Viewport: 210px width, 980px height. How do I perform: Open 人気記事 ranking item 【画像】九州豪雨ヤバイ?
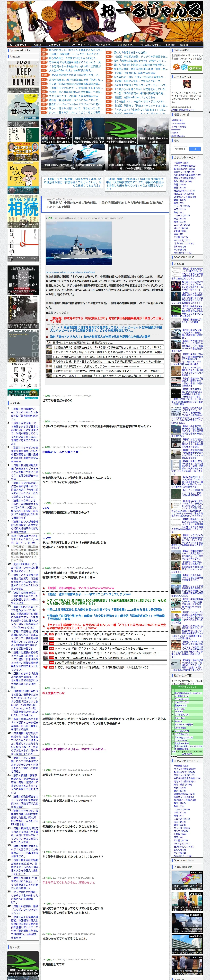pyautogui.click(x=24, y=414)
